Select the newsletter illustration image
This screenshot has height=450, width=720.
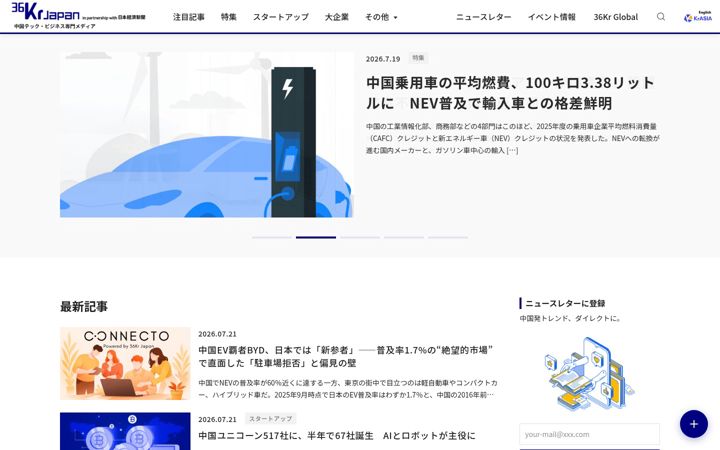tap(589, 374)
